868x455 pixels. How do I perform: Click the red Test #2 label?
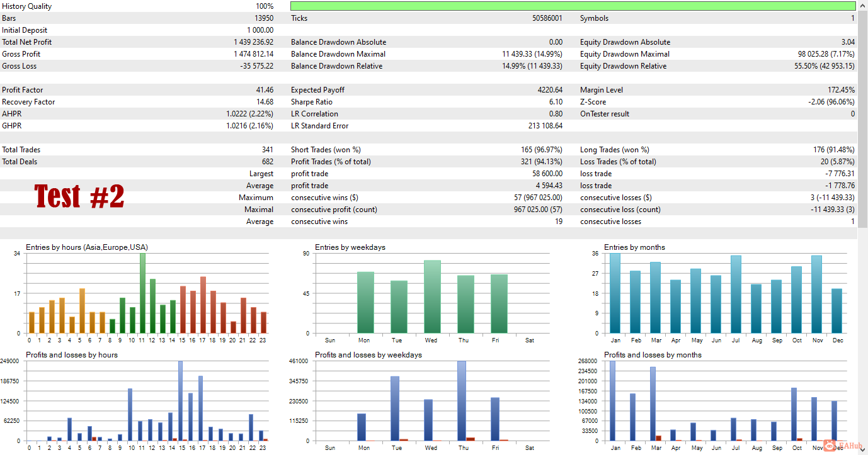pyautogui.click(x=79, y=196)
